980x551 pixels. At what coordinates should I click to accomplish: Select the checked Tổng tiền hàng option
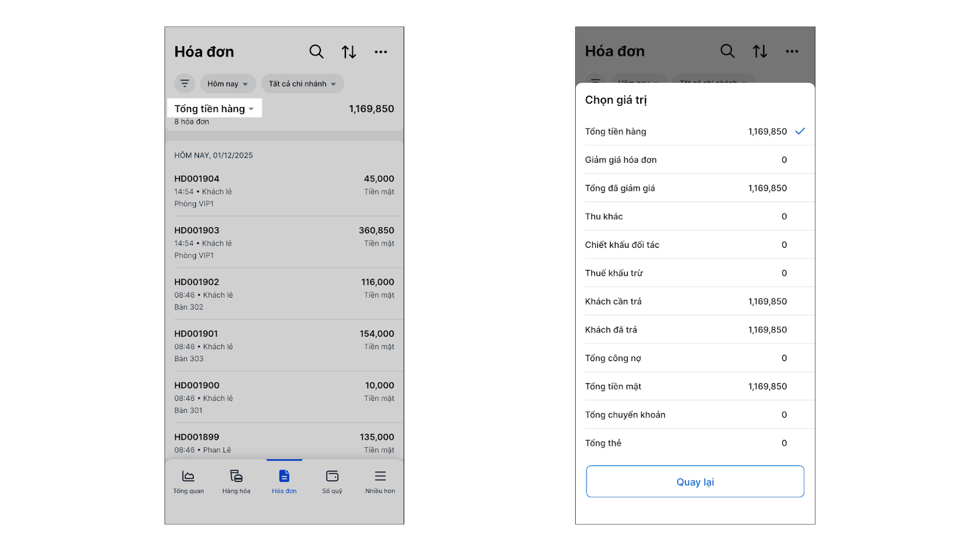pos(695,132)
